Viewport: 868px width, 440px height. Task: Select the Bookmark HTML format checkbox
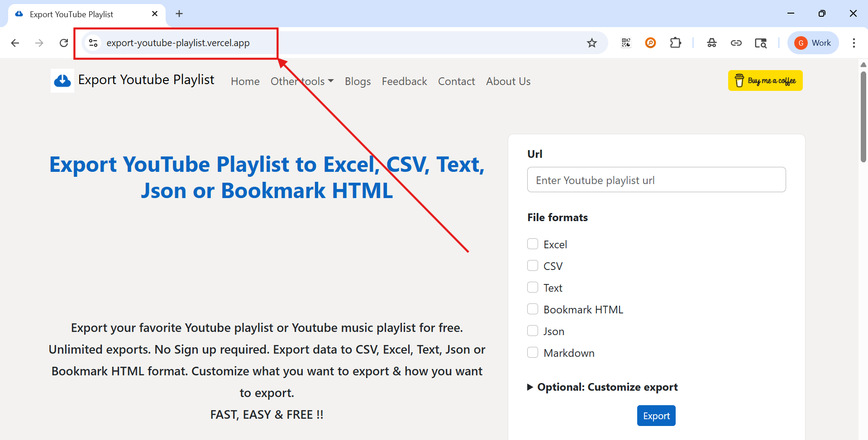[532, 309]
